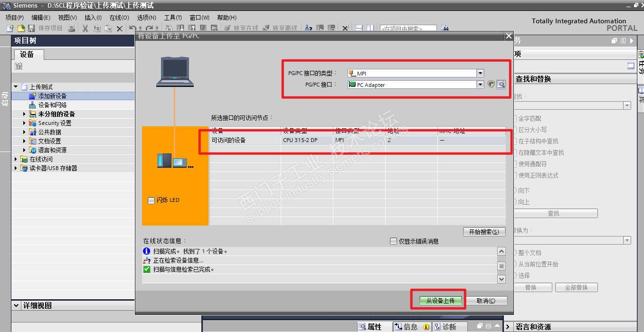Click the small icon under 设备 tab
Screen dimensions: 644x332
[19, 66]
